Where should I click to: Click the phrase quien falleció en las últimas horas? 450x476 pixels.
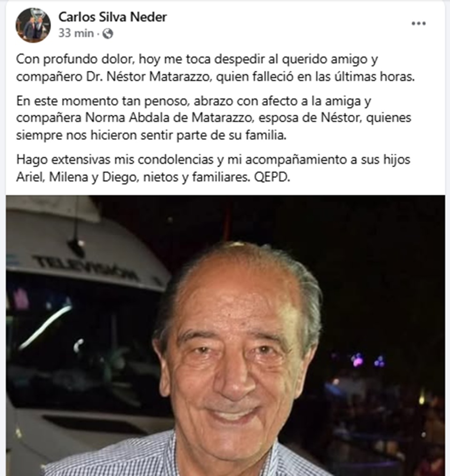315,76
